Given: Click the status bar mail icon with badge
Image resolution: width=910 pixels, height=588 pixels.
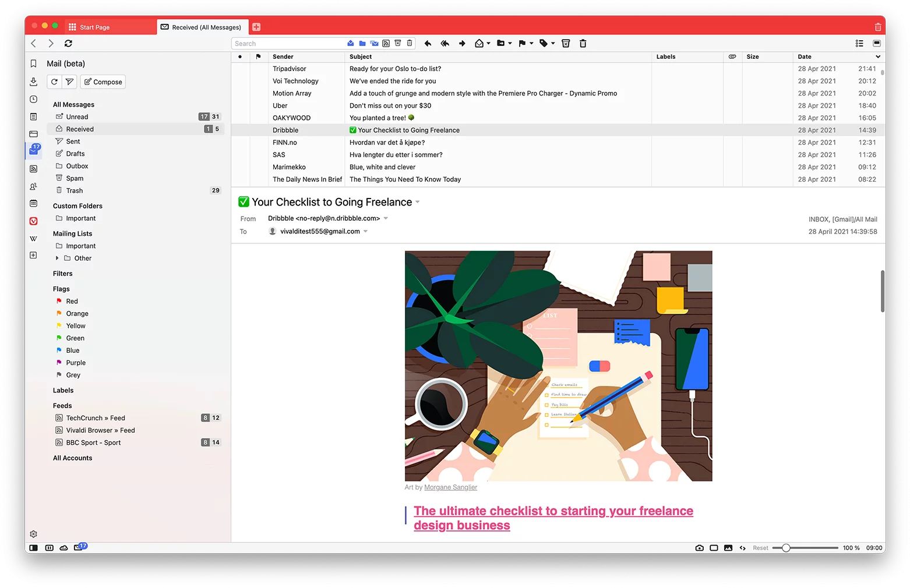Looking at the screenshot, I should click(79, 547).
